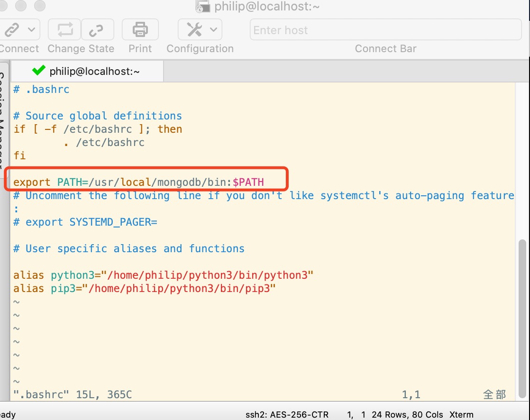Click the '".bashrc" 15L, 365C' vim status text
The image size is (530, 420).
pyautogui.click(x=73, y=394)
